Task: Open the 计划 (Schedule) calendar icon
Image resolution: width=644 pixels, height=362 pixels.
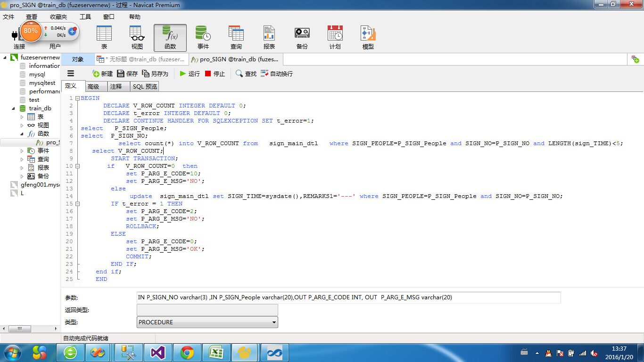Action: click(335, 37)
